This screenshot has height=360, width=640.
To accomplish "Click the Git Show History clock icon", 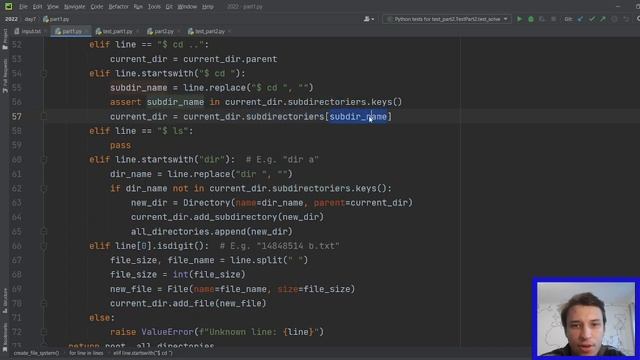I will coord(614,19).
